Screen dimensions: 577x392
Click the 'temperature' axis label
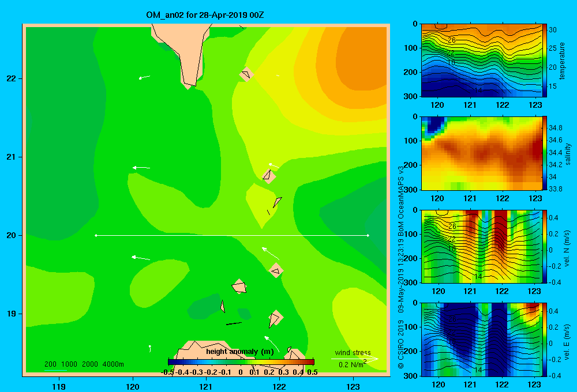click(x=562, y=61)
